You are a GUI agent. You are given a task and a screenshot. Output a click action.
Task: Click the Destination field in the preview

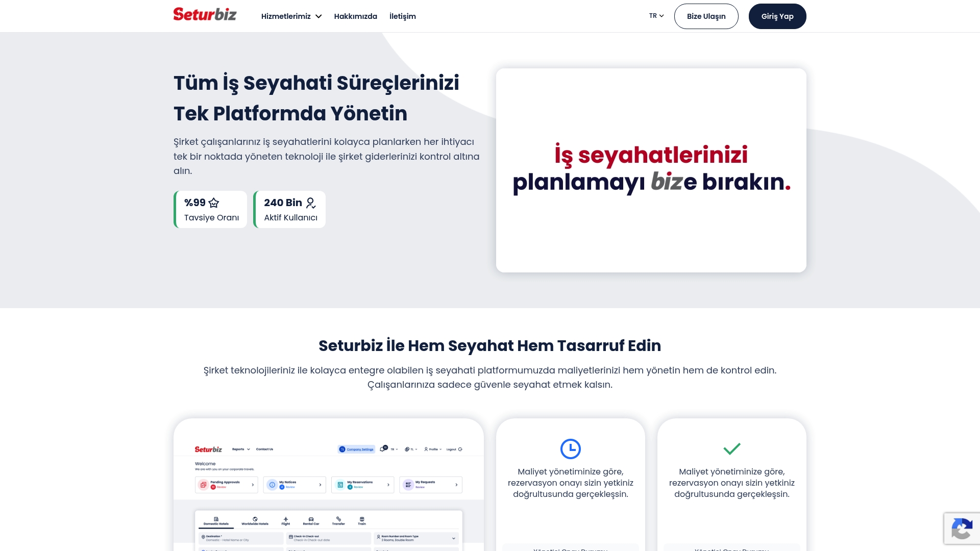tap(241, 538)
